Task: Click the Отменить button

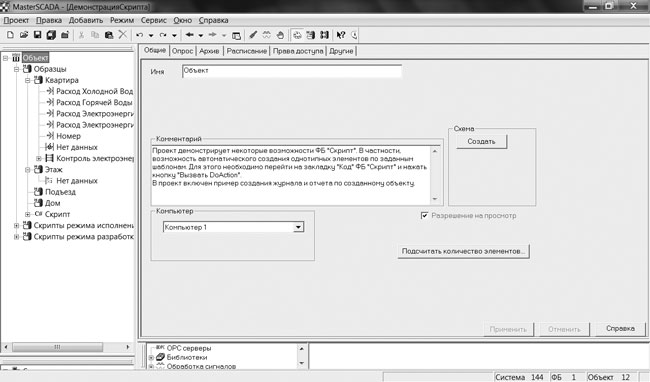Action: point(564,329)
